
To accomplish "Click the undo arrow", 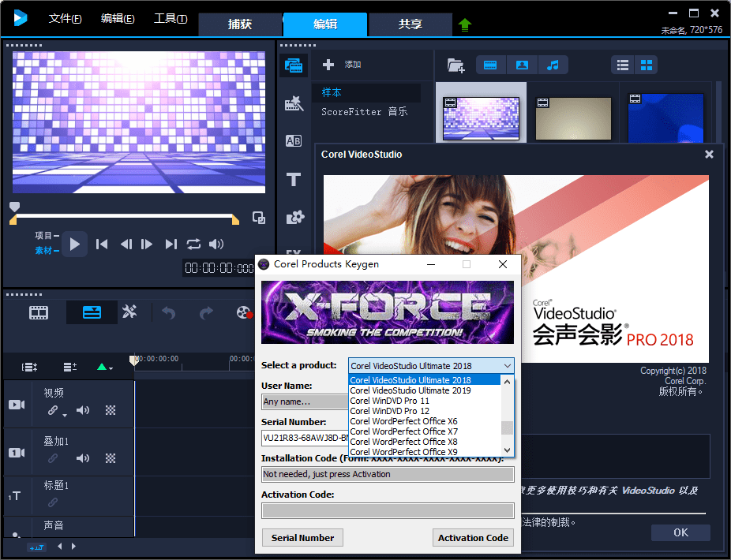I will (169, 313).
